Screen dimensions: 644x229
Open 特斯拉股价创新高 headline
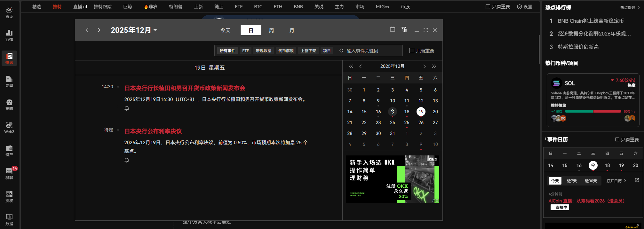(x=578, y=47)
